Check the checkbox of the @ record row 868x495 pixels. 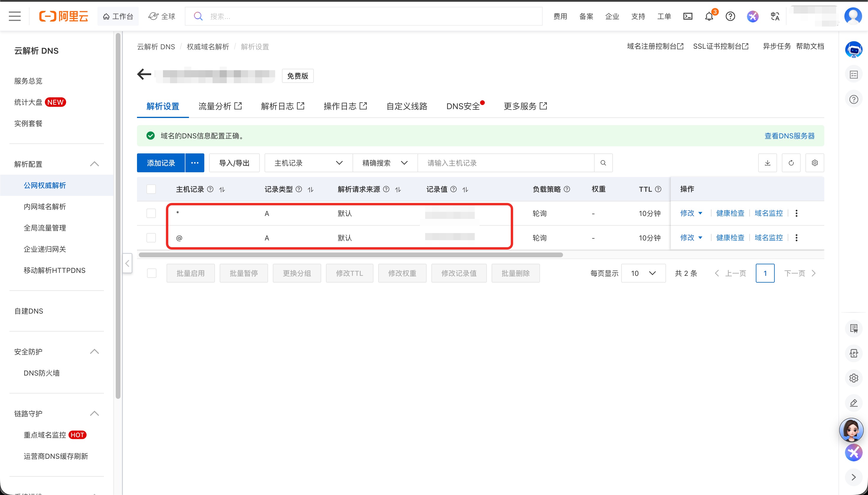151,238
